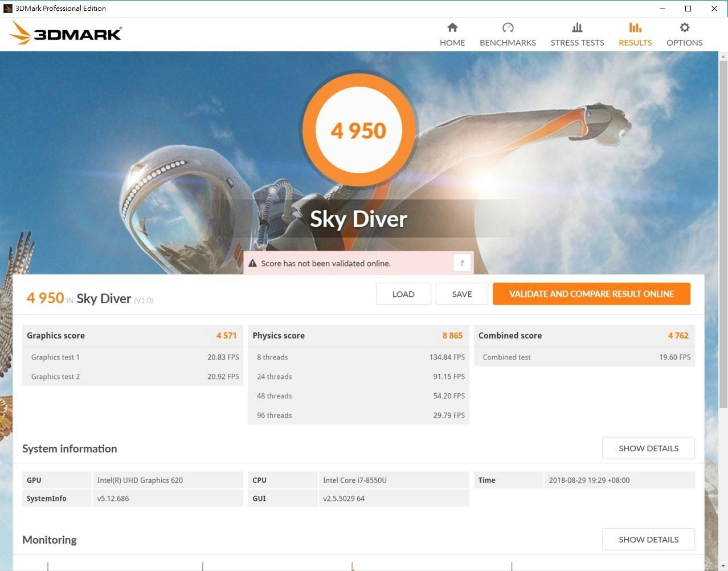Open the STRESS TESTS tab label
728x571 pixels.
577,43
